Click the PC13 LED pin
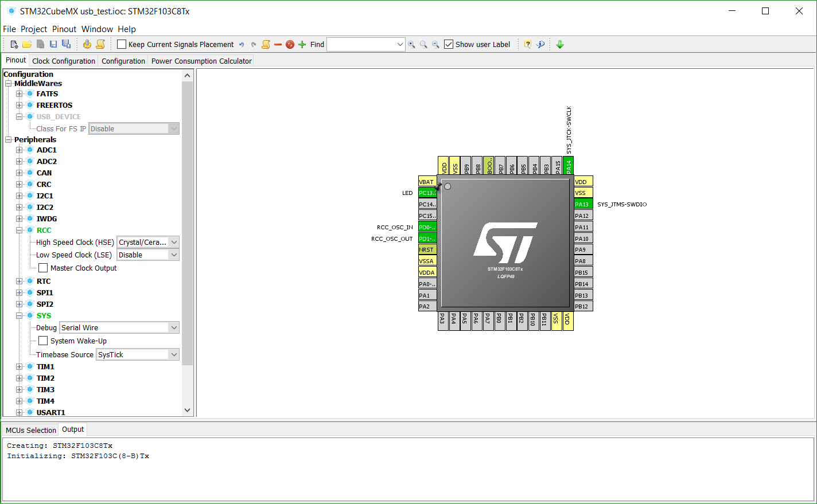817x504 pixels. (427, 193)
